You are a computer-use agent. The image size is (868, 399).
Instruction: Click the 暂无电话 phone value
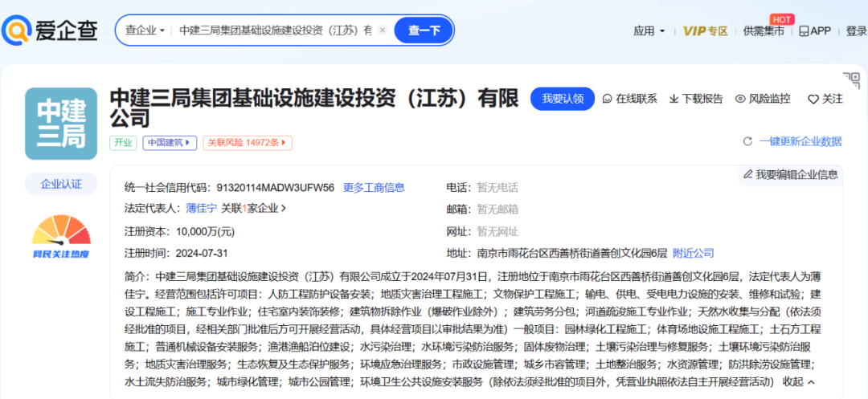[x=497, y=187]
